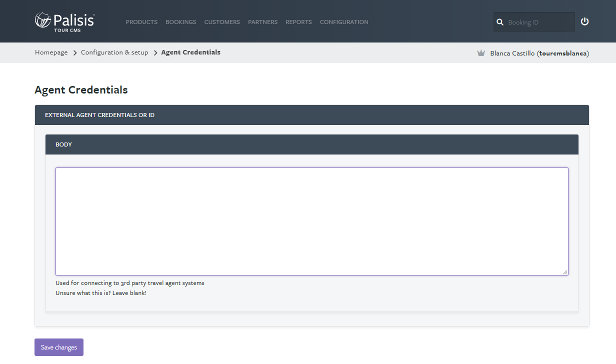Open the Bookings menu
Viewport: 616px width, 364px height.
[181, 22]
